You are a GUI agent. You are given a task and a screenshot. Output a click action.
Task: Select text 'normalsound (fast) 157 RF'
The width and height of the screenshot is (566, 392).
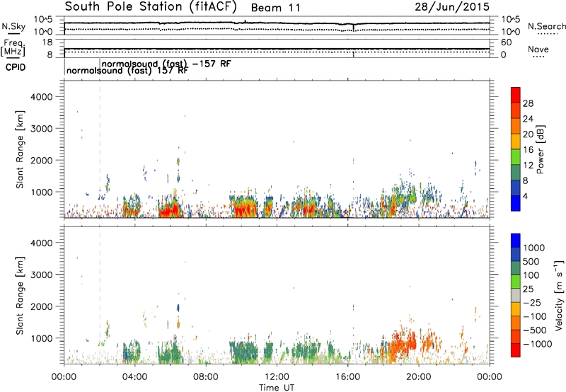click(x=127, y=70)
